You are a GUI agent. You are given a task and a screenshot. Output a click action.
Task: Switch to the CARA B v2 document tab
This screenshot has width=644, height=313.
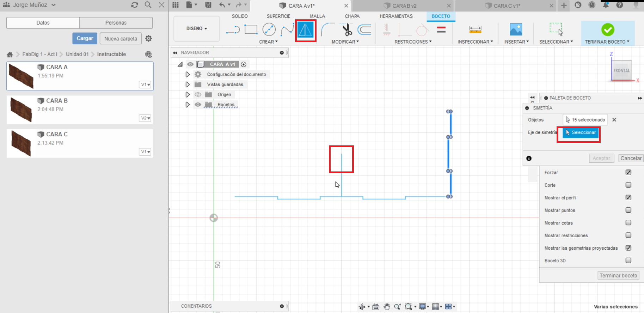point(404,6)
